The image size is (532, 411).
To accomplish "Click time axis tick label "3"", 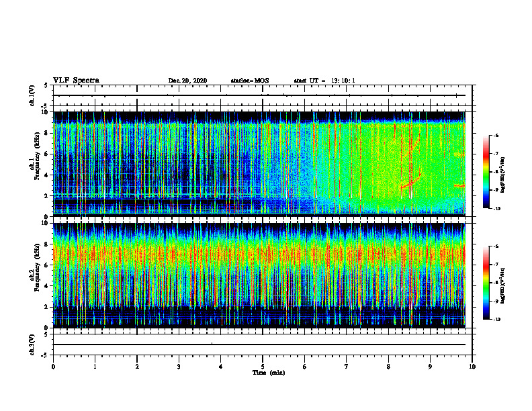I will [x=179, y=367].
